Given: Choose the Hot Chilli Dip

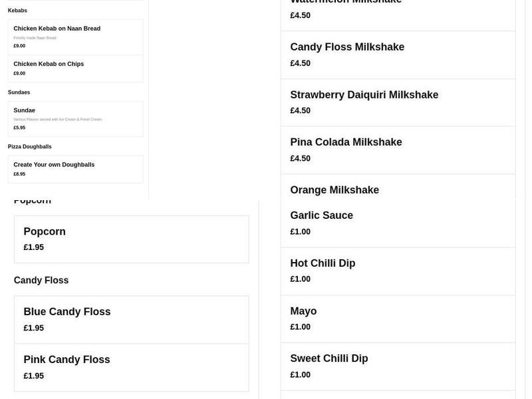Looking at the screenshot, I should click(397, 270).
